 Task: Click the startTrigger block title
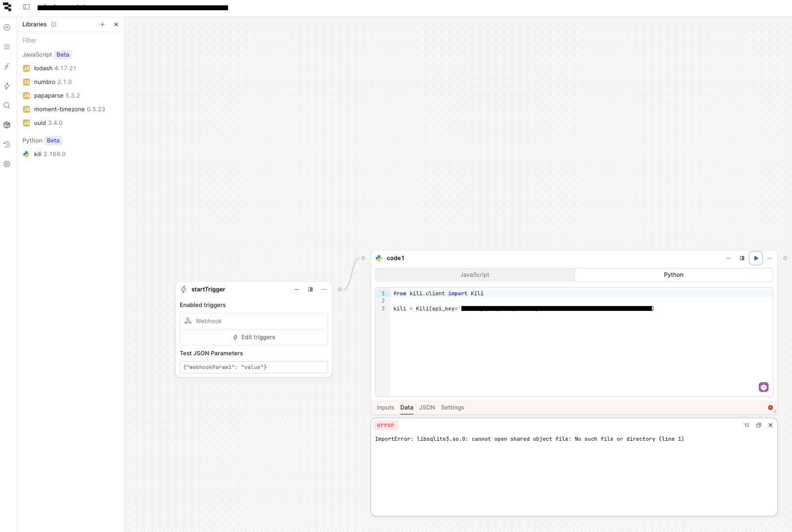click(208, 289)
